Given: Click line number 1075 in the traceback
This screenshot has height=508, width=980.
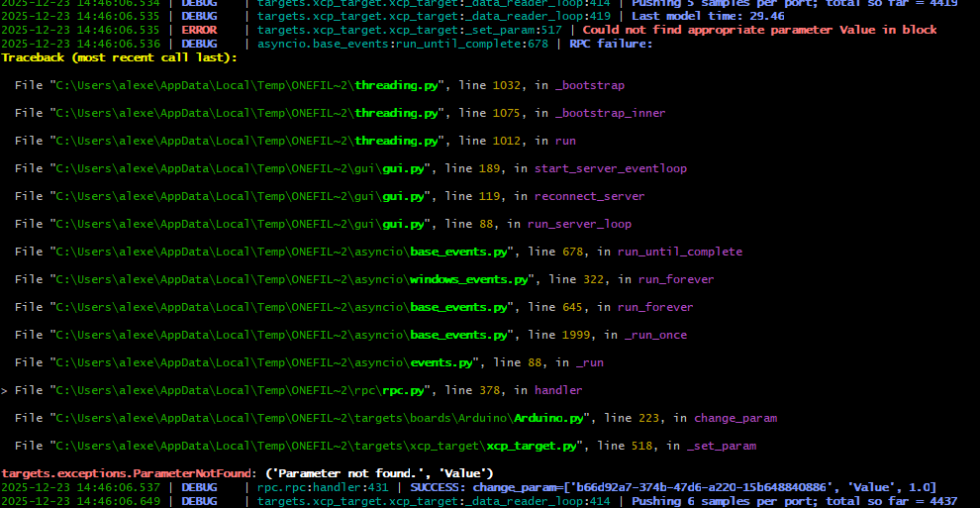Looking at the screenshot, I should point(506,113).
